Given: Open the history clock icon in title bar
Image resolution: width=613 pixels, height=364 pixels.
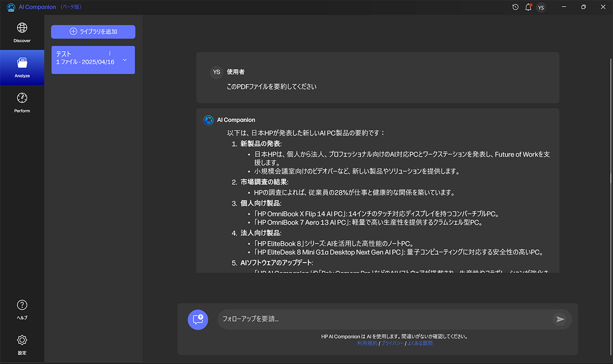Looking at the screenshot, I should point(515,7).
